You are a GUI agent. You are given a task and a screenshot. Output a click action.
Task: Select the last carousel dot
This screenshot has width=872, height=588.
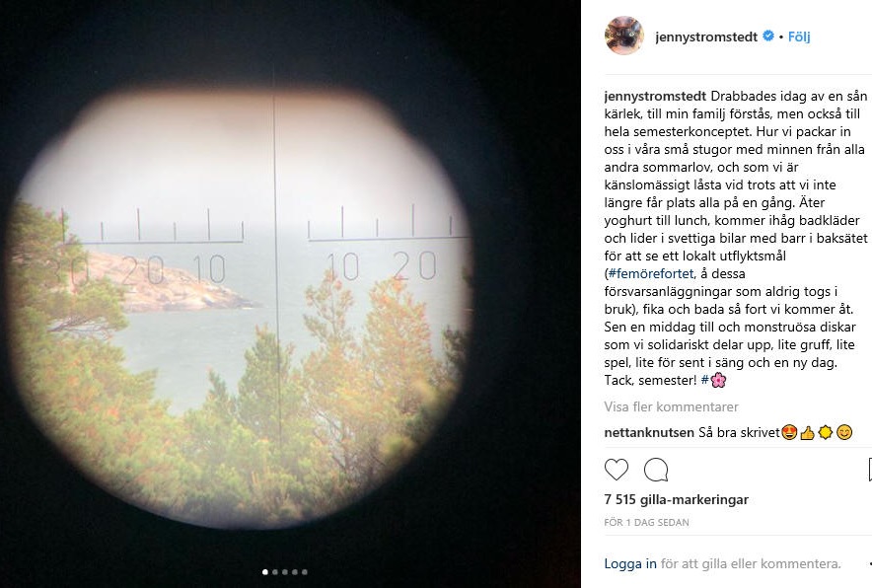point(305,572)
